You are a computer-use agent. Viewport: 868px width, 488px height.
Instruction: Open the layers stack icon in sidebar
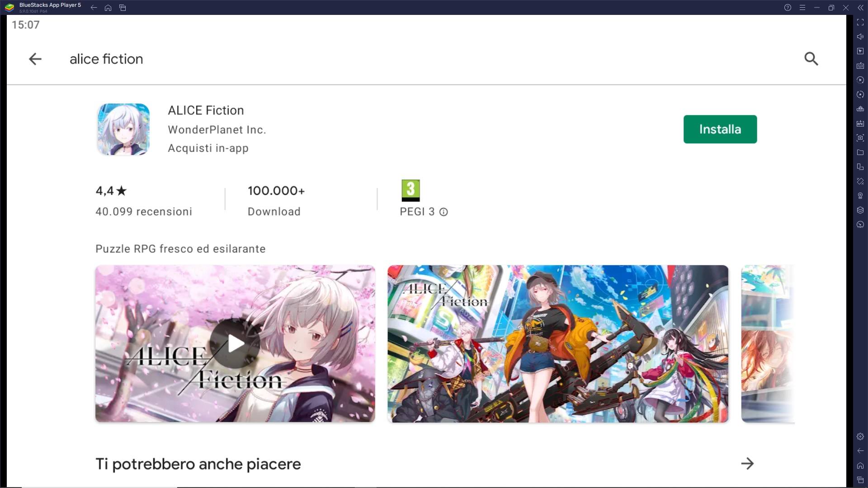pos(860,210)
